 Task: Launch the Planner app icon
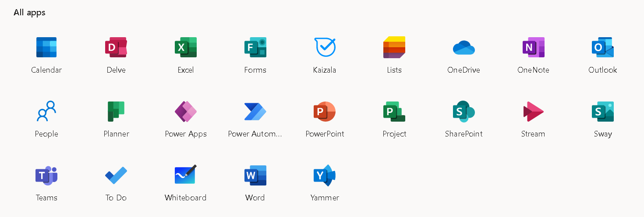coord(116,111)
